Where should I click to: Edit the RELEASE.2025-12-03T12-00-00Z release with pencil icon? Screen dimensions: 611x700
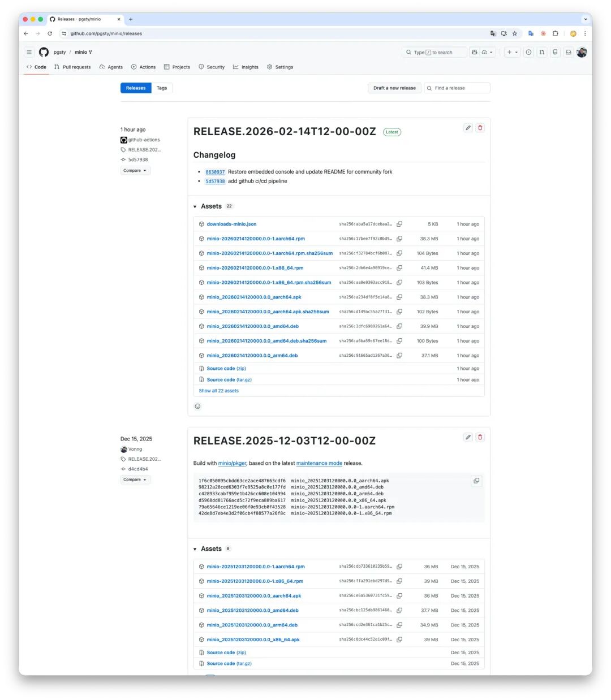point(468,437)
